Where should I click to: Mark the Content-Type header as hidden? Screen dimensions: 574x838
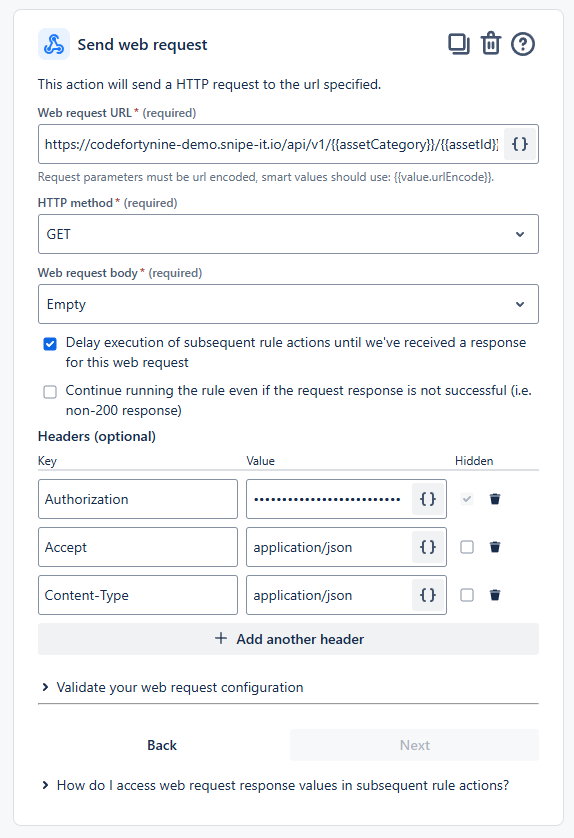pyautogui.click(x=467, y=595)
